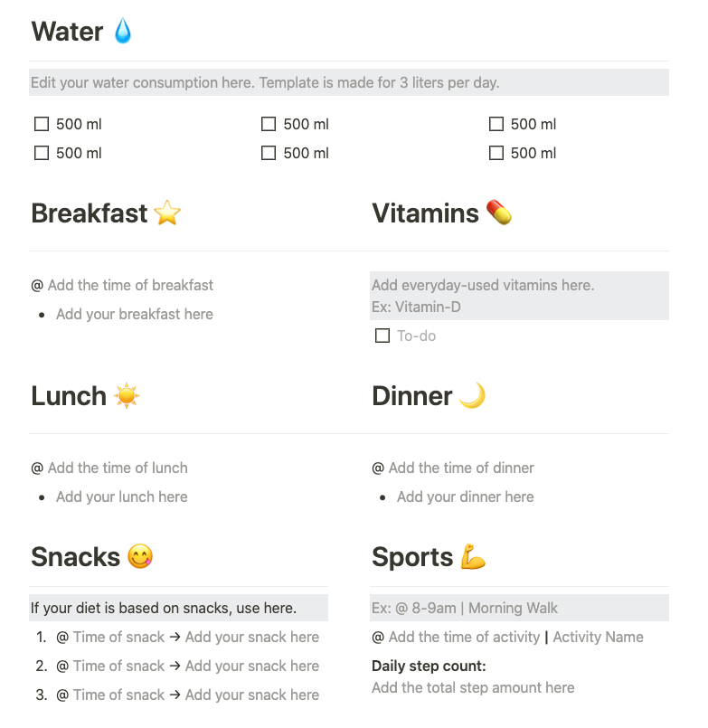Click the first 'Add your snack here' field
The height and width of the screenshot is (728, 708).
[252, 637]
